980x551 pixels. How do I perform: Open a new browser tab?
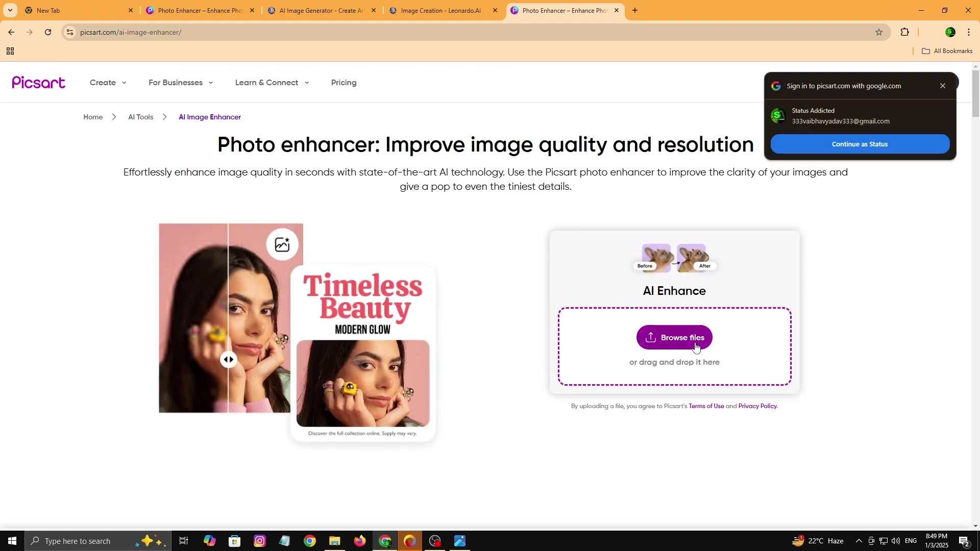click(x=635, y=10)
